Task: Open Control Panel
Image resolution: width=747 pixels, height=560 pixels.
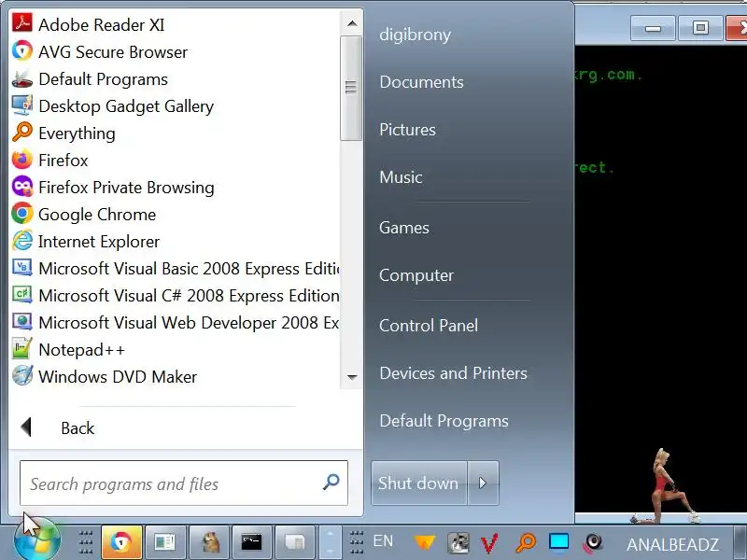Action: tap(429, 326)
